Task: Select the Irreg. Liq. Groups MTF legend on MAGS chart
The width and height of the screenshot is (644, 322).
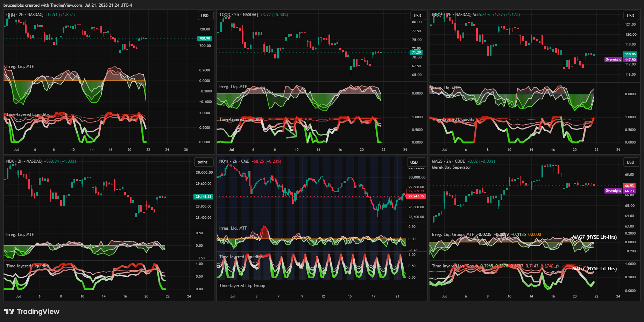Action: pyautogui.click(x=453, y=234)
